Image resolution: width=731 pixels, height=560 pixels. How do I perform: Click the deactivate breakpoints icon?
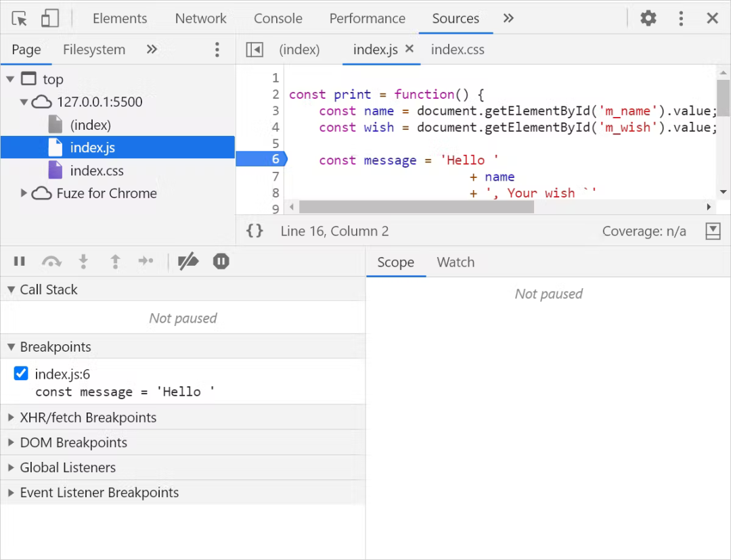187,262
